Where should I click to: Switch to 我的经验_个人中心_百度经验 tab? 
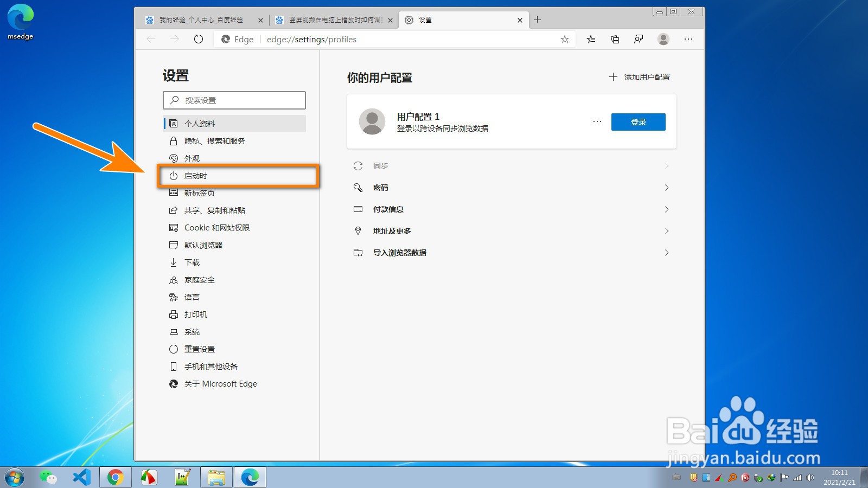pyautogui.click(x=203, y=20)
